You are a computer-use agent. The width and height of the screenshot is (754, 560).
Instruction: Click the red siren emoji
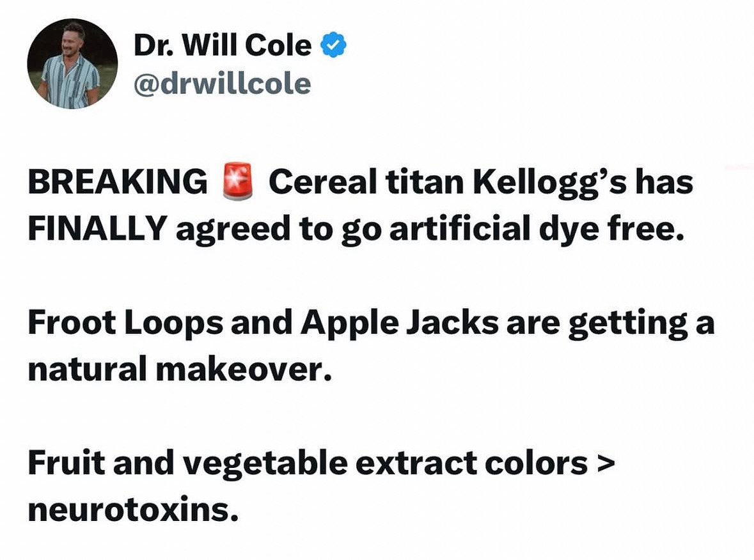point(237,182)
